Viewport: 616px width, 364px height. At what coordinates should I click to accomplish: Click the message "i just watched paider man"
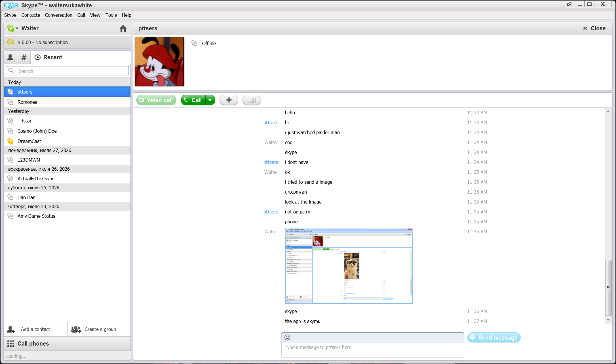pos(312,132)
